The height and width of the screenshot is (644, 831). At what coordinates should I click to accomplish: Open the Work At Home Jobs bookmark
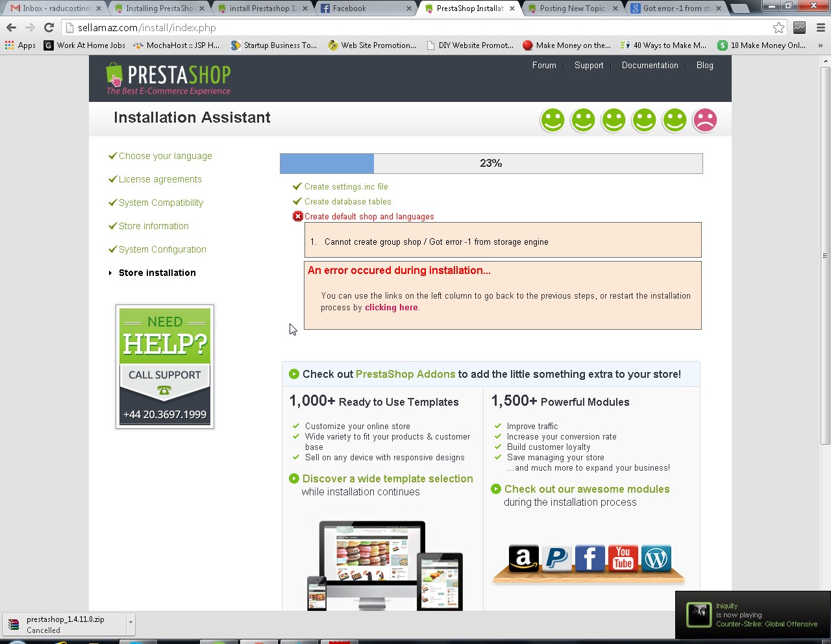point(84,45)
